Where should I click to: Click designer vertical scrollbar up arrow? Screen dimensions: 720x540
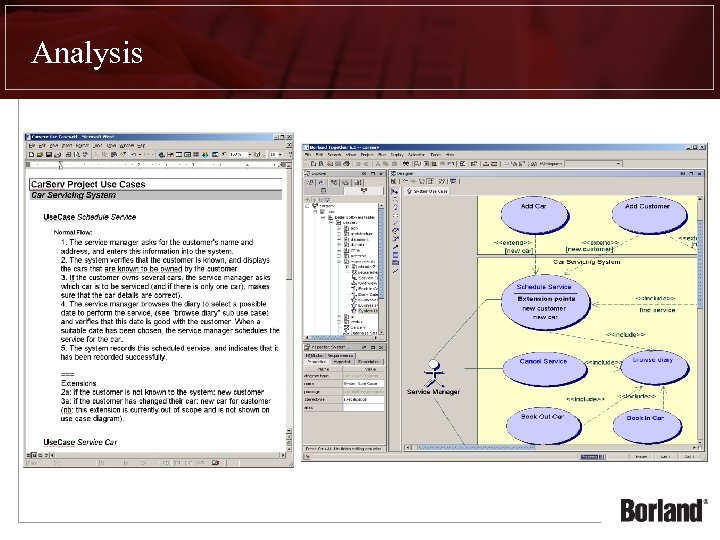click(699, 199)
